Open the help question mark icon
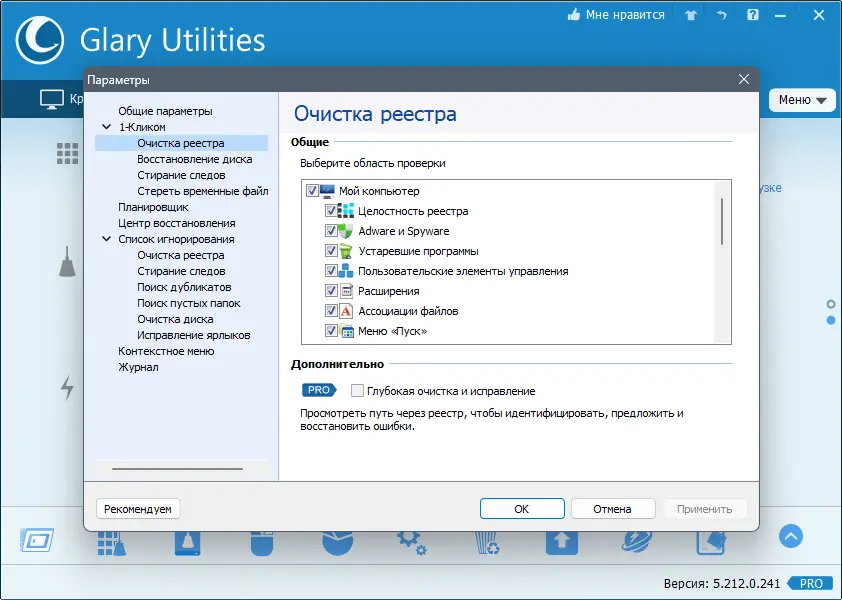This screenshot has width=842, height=600. click(753, 15)
